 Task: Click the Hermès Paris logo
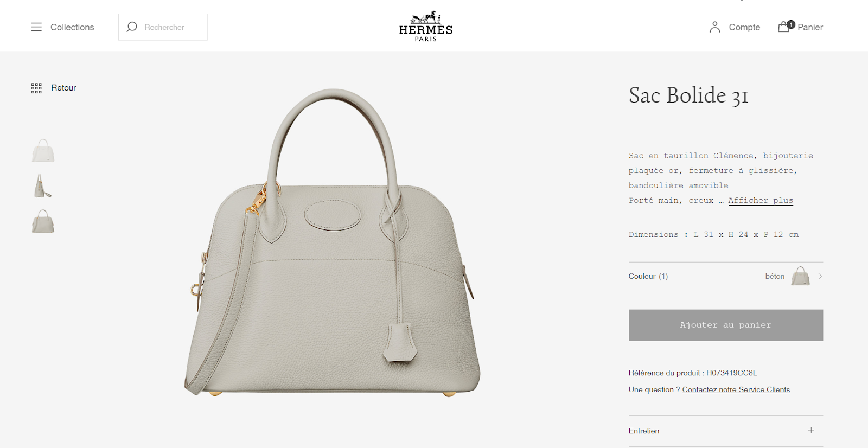click(426, 26)
